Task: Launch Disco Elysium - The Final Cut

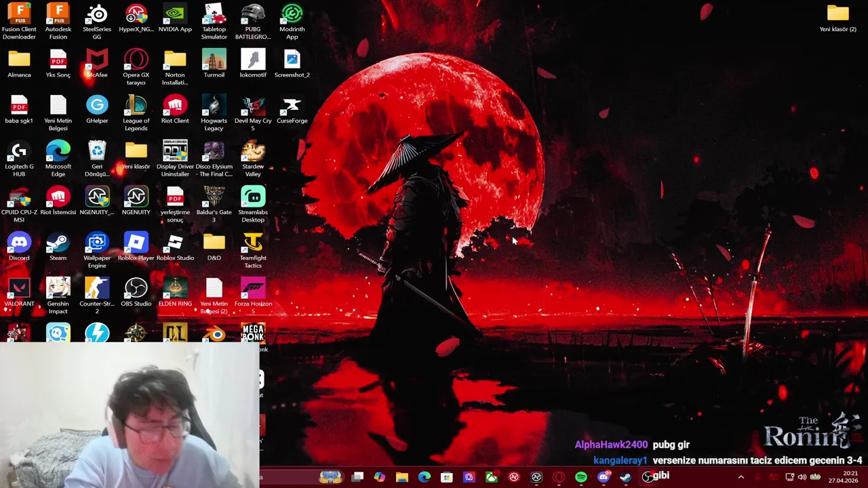Action: point(214,159)
